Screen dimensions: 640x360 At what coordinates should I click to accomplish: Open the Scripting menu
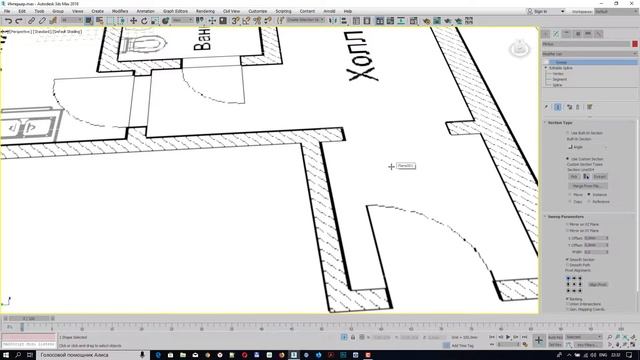point(283,11)
